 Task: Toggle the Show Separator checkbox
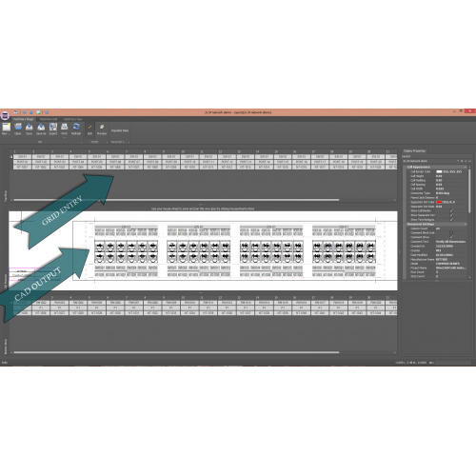coord(451,215)
